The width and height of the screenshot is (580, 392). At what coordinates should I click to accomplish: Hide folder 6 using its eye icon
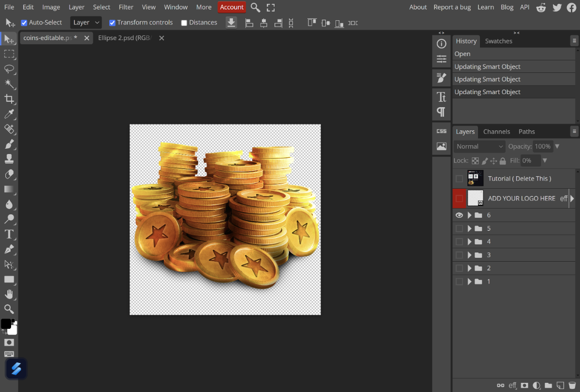pyautogui.click(x=459, y=215)
